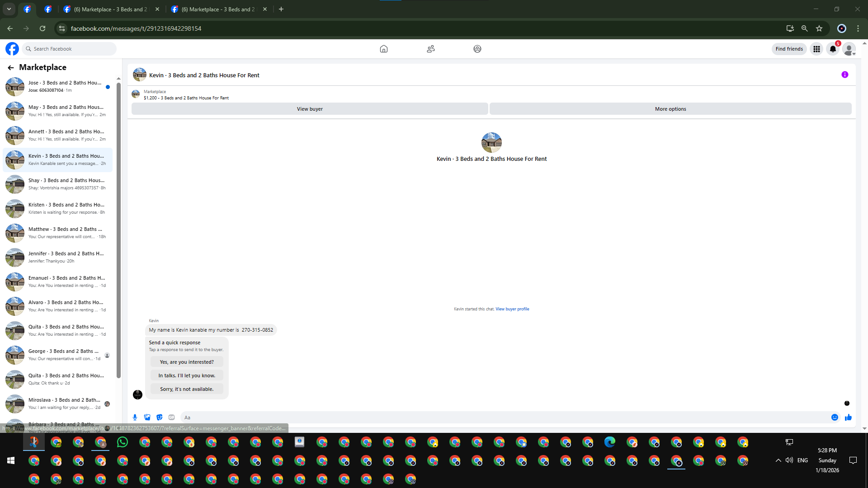The image size is (868, 488).
Task: Open the Facebook apps grid menu
Action: click(816, 49)
